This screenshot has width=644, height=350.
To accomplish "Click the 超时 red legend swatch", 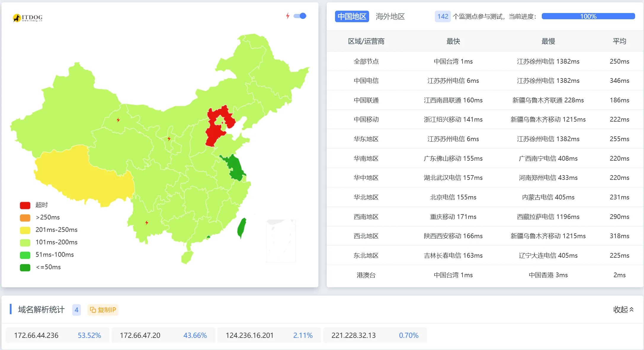I will pos(25,205).
